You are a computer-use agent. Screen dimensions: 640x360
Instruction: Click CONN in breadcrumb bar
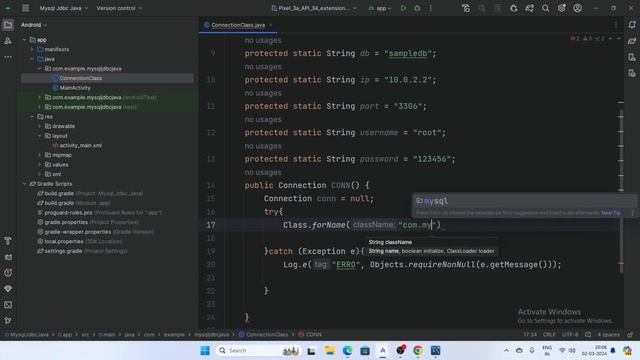[310, 335]
